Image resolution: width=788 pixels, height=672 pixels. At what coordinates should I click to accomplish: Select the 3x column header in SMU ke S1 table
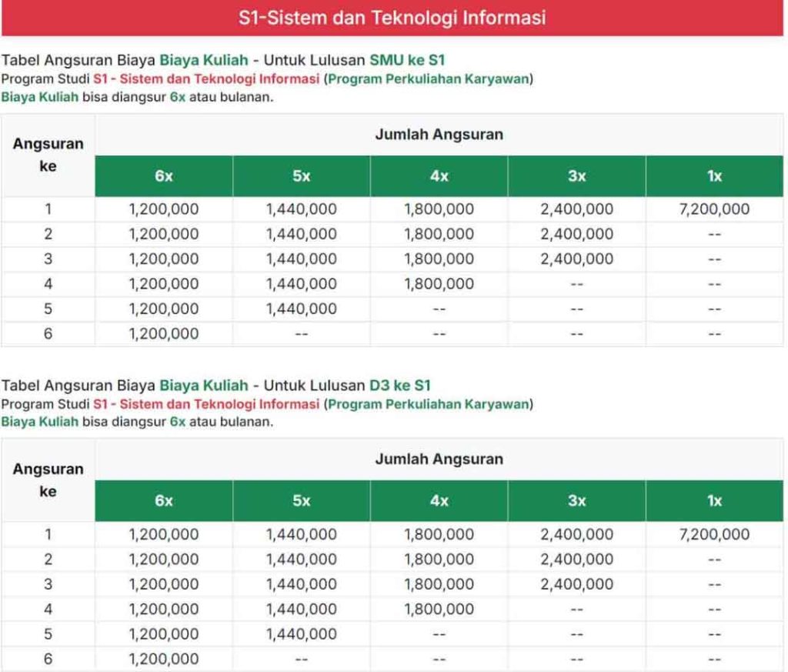tap(577, 176)
